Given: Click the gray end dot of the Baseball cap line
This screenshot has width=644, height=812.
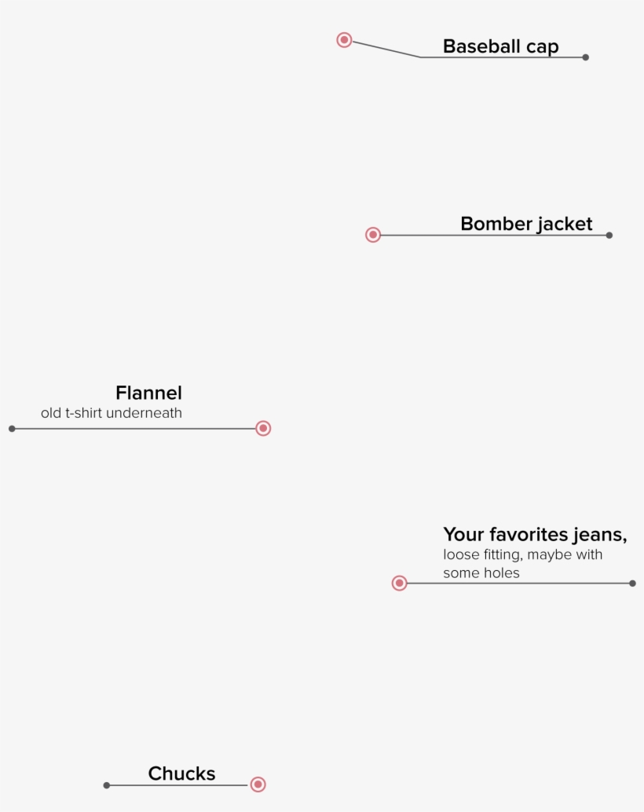Looking at the screenshot, I should pos(585,57).
